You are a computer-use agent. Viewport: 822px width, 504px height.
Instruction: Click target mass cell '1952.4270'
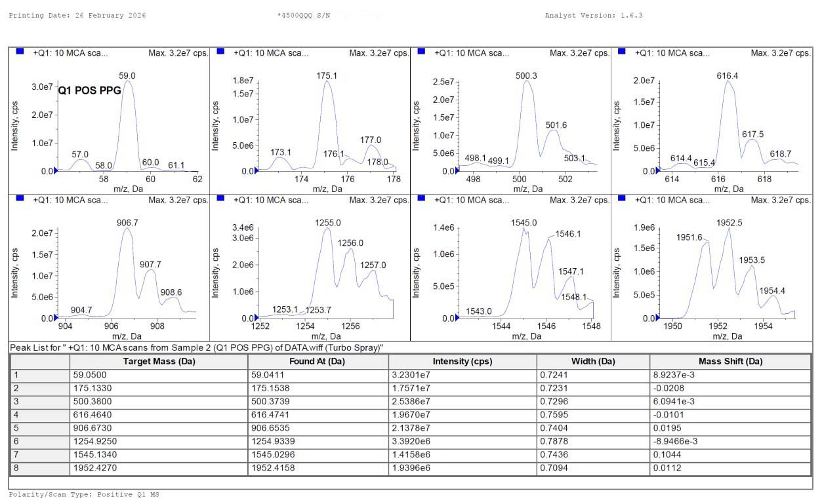pos(159,468)
